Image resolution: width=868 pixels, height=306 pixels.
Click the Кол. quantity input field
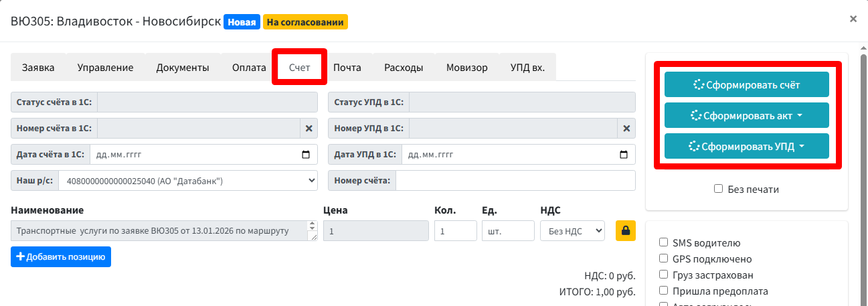[454, 230]
